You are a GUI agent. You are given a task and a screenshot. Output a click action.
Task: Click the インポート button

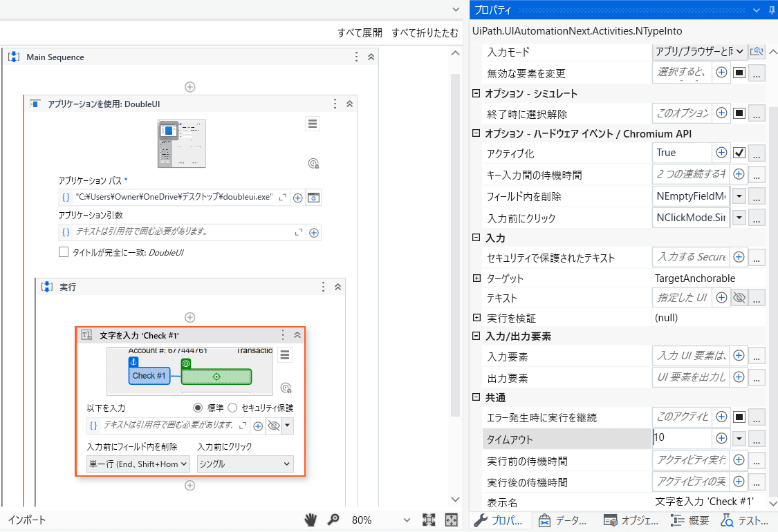[x=26, y=520]
